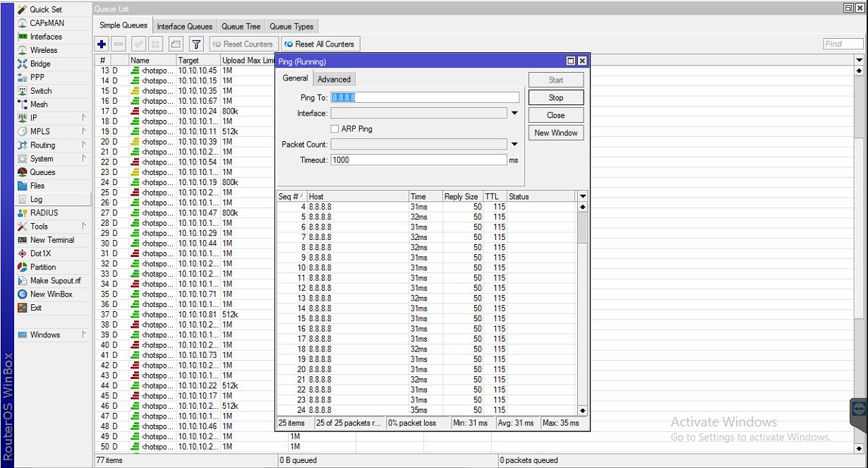
Task: Switch to the Simple Queues tab
Action: (123, 26)
